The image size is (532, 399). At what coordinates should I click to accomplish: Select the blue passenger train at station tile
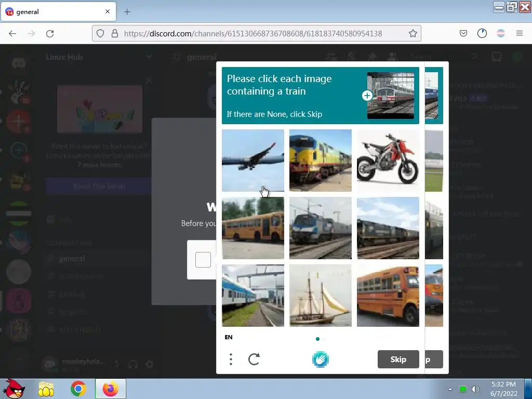[x=253, y=296]
